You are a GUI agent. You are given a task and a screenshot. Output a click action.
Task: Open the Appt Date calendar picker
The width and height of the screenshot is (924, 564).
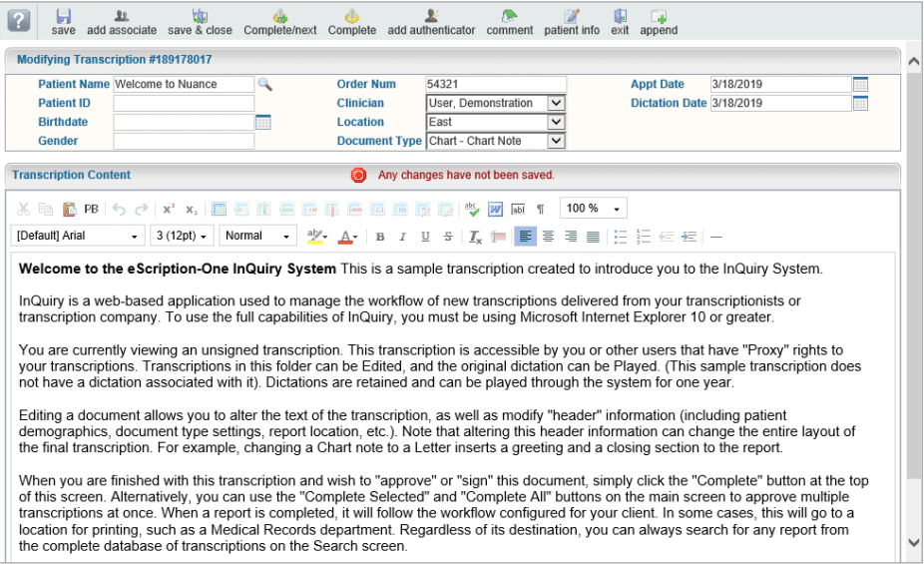pyautogui.click(x=860, y=84)
